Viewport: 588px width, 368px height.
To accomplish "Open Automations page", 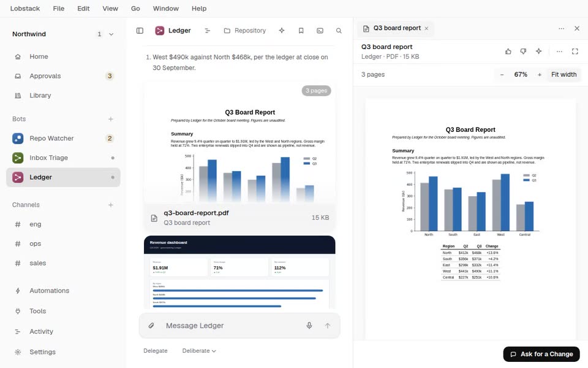I will (x=63, y=291).
